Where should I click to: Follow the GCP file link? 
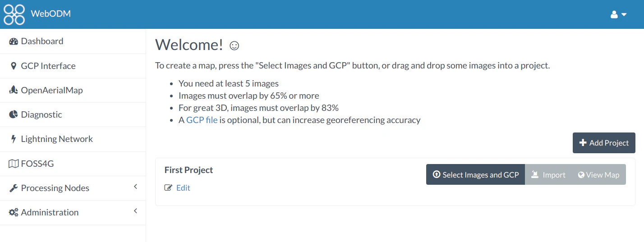click(202, 120)
